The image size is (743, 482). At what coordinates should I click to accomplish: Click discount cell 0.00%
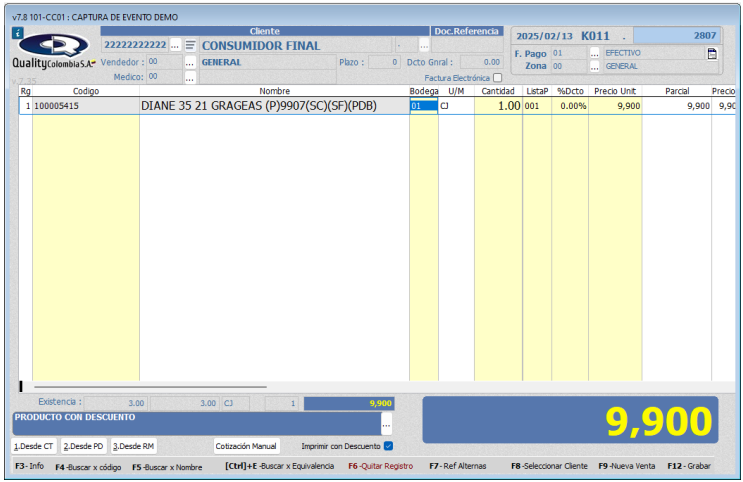[570, 106]
